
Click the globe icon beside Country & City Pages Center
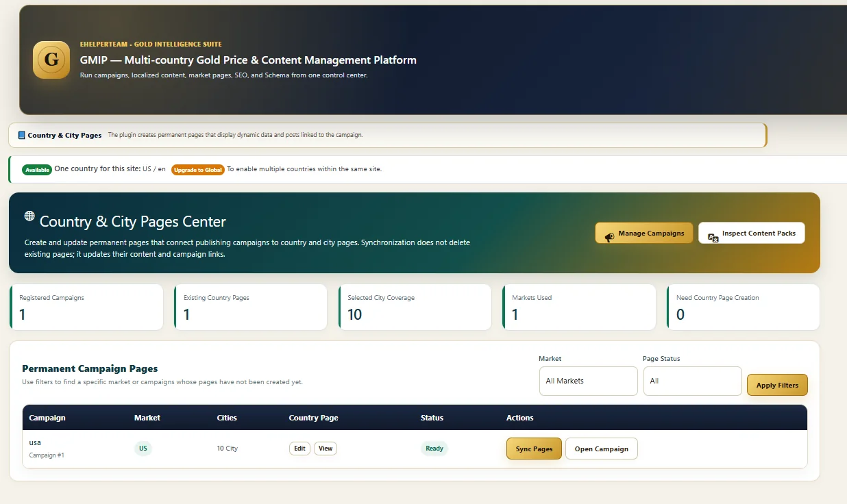pos(29,216)
